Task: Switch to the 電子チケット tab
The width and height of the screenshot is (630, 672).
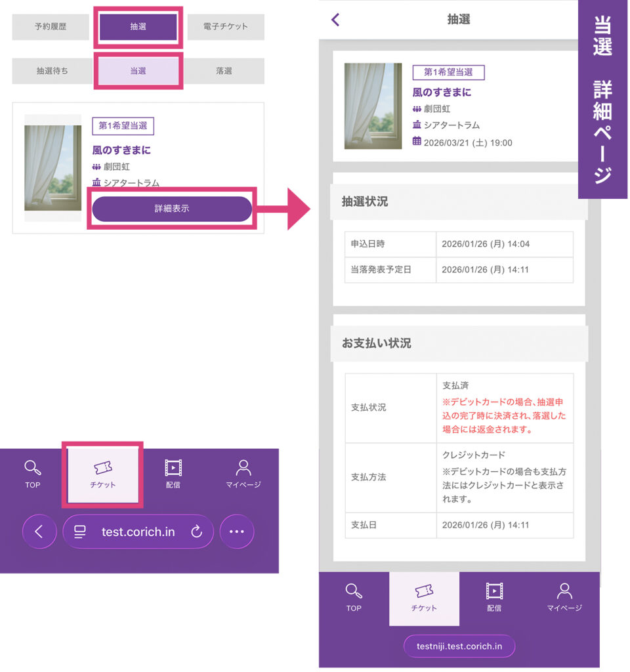Action: pos(225,28)
